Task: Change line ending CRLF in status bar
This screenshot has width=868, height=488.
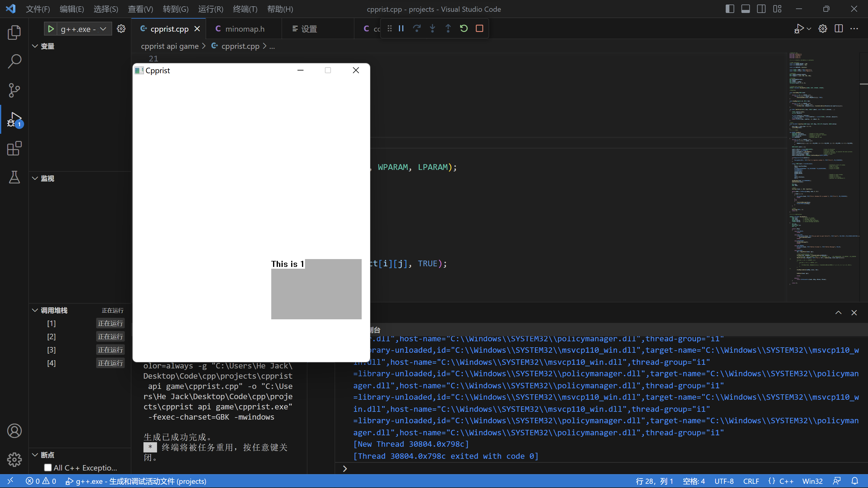Action: coord(751,481)
